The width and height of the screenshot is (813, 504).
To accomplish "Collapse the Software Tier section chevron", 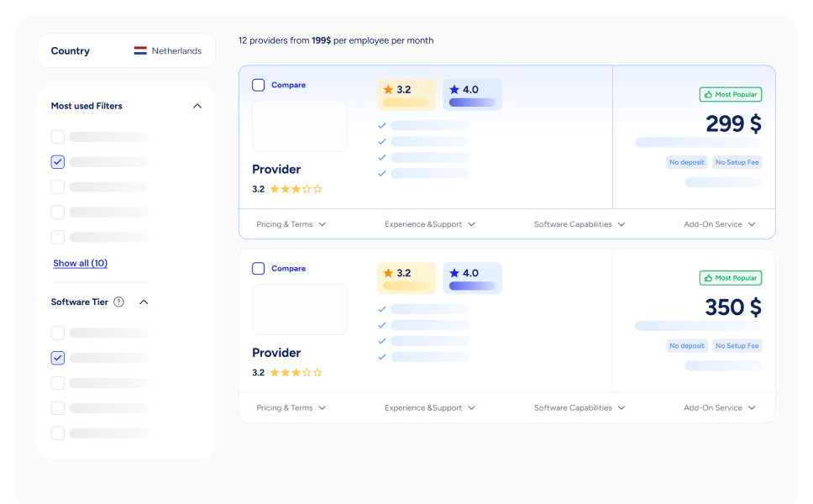I will [x=144, y=302].
